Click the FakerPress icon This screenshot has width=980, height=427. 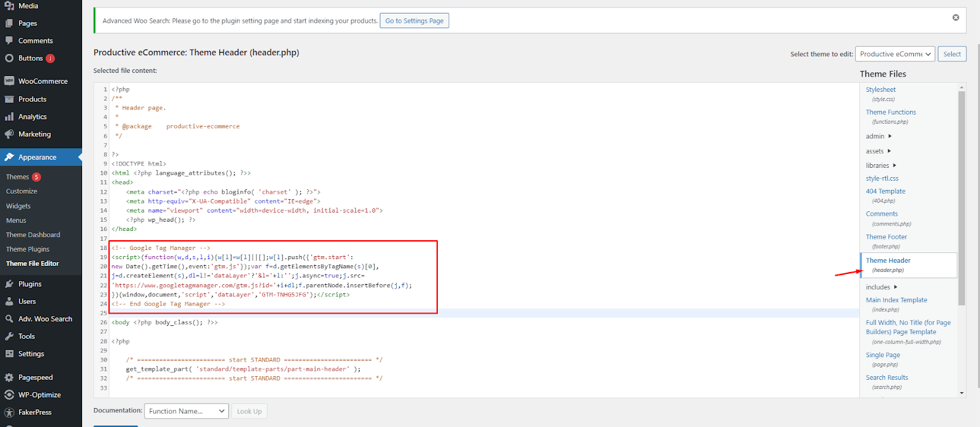(x=9, y=412)
